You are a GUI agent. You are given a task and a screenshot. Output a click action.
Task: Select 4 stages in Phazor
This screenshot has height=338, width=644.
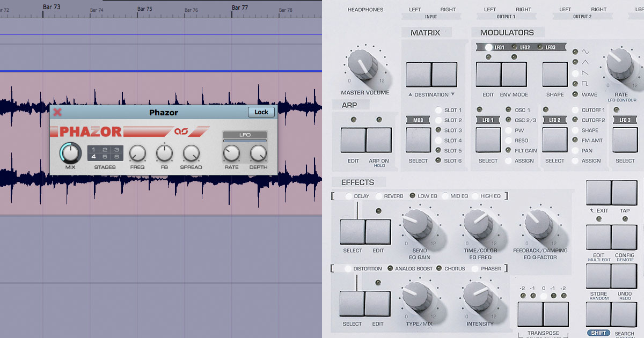[x=93, y=157]
